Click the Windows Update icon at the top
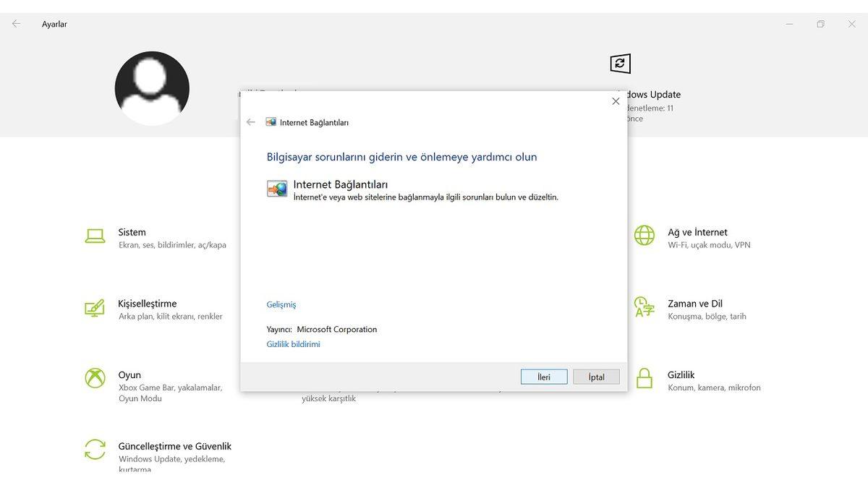Viewport: 868px width, 488px height. 620,64
